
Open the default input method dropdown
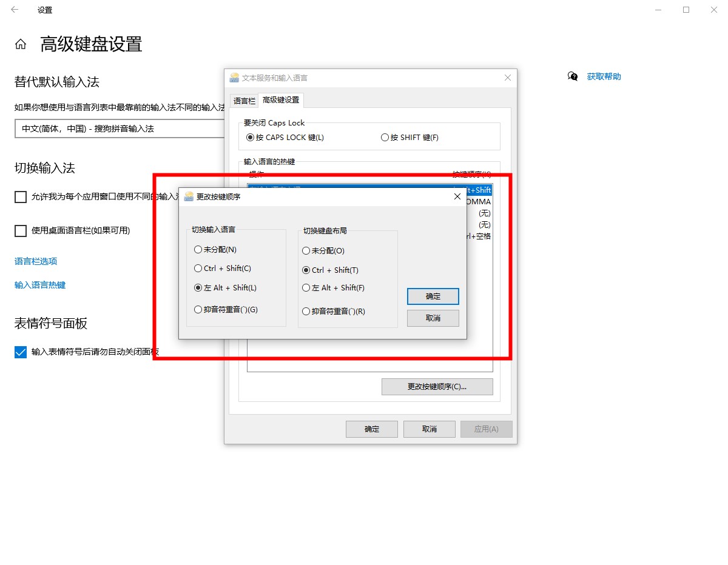120,129
